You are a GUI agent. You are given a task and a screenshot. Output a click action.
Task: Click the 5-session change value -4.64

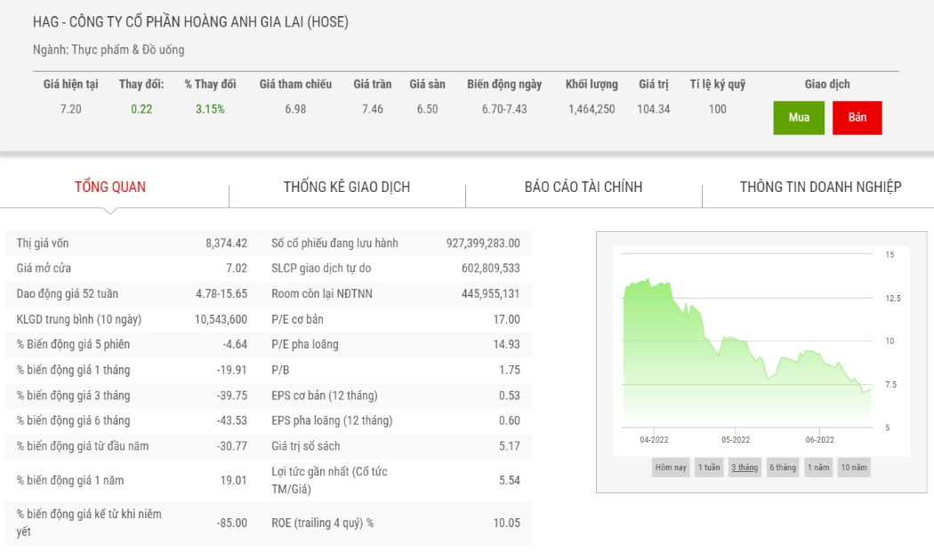[235, 345]
